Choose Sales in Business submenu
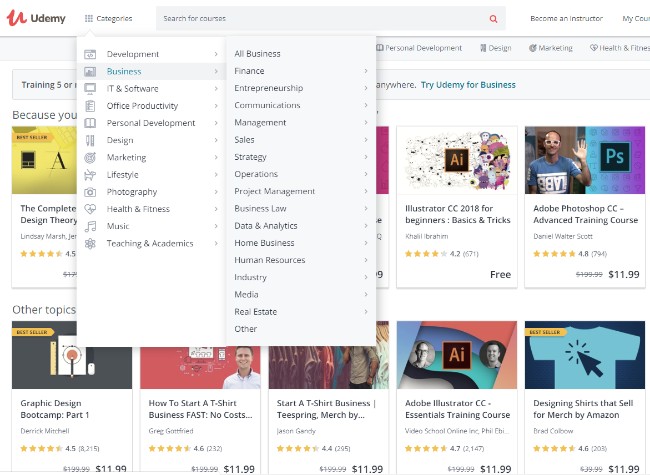Image resolution: width=650 pixels, height=475 pixels. [301, 140]
